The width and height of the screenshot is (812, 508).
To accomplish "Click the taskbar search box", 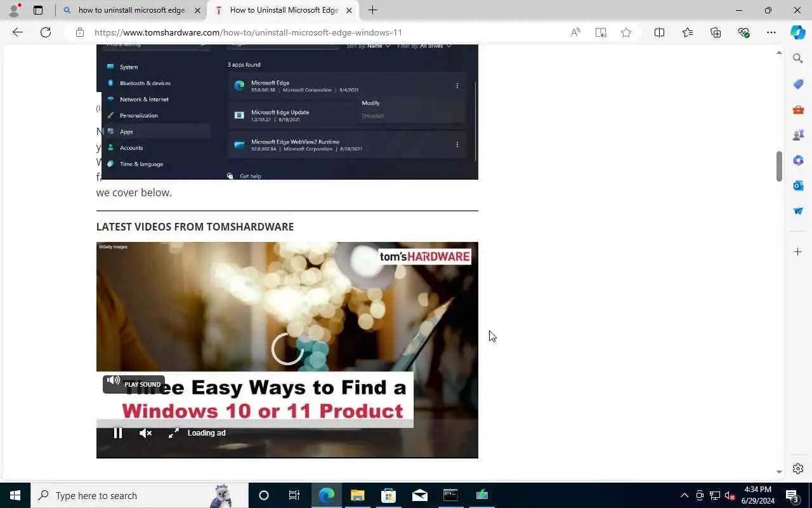I will 140,495.
